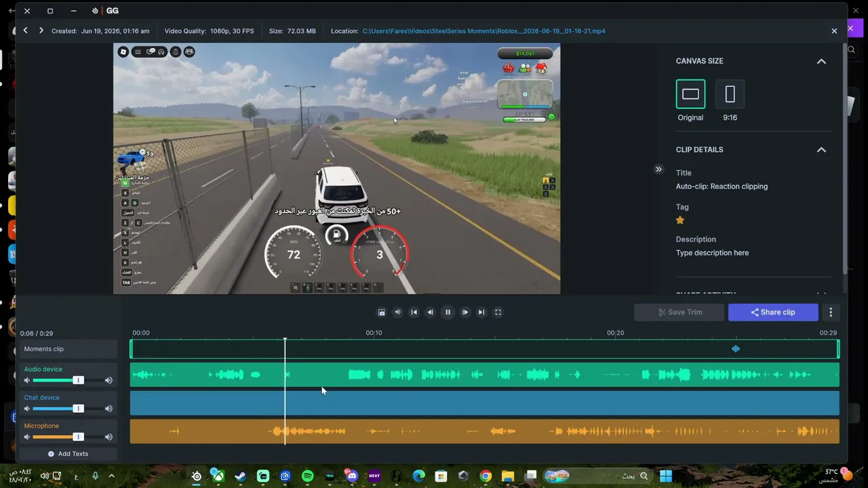Open Microsoft Store from the taskbar
This screenshot has height=488, width=868.
point(441,476)
